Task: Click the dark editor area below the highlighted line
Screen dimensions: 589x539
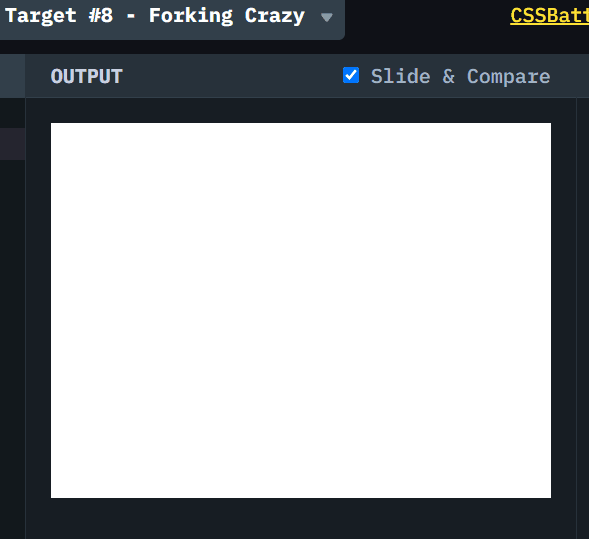Action: 12,349
